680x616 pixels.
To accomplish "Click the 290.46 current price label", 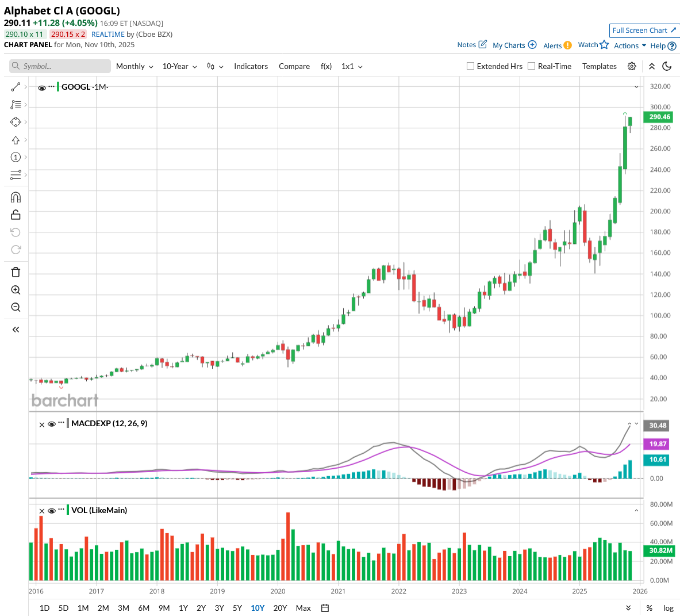I will (x=659, y=117).
